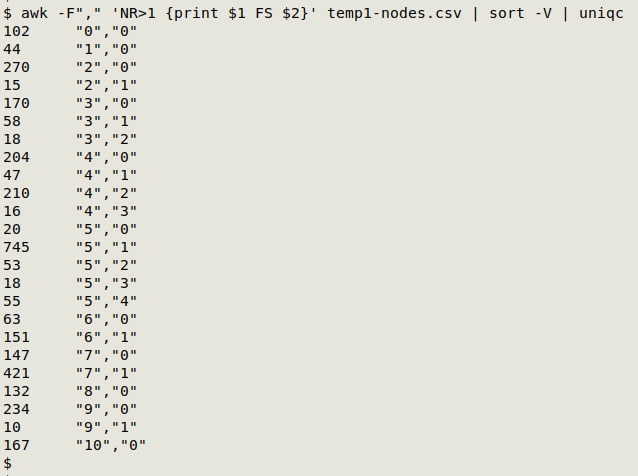Viewport: 638px width, 476px height.
Task: Click the count 745 in output
Action: coord(16,247)
